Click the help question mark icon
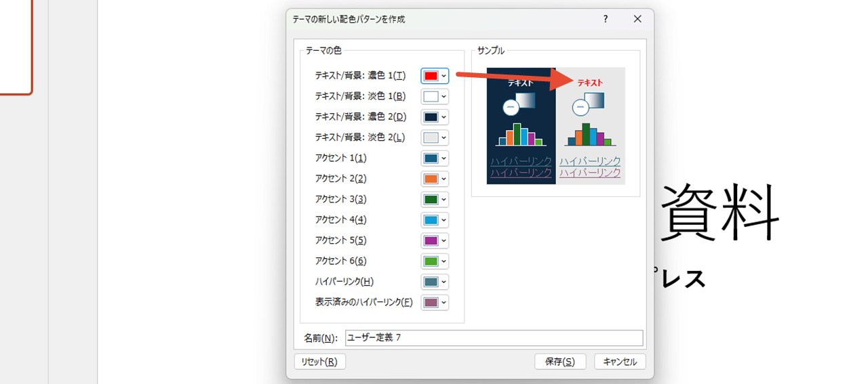This screenshot has width=868, height=384. 606,20
